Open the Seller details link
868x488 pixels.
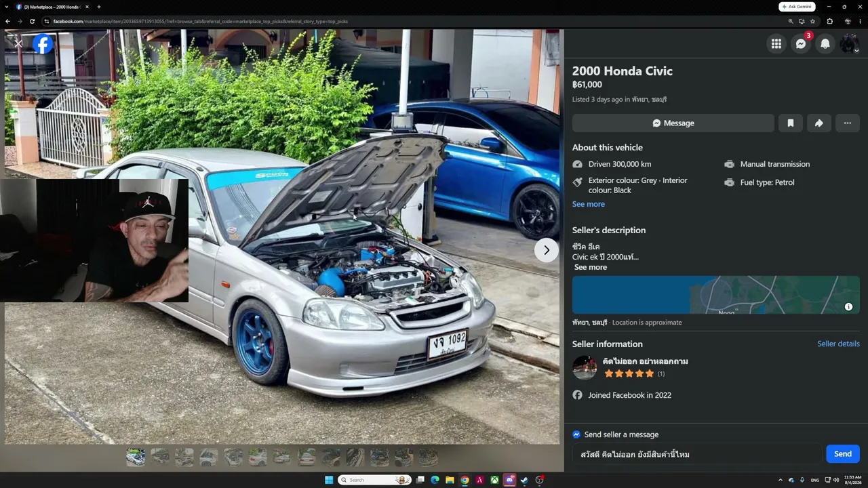coord(838,344)
